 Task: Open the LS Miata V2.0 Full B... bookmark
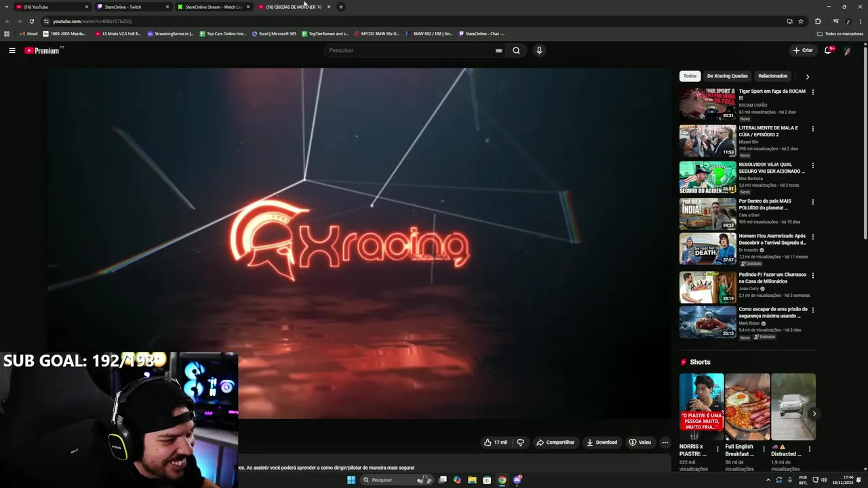coord(118,33)
